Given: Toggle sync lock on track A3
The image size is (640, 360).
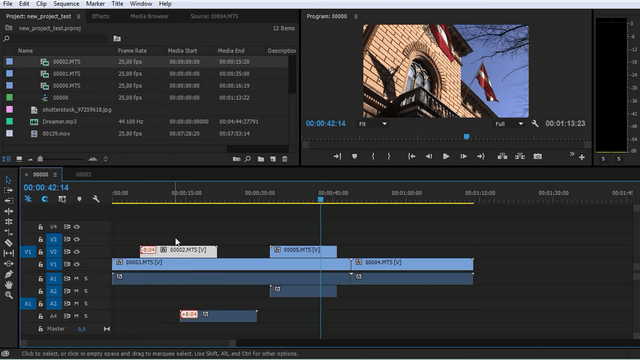Looking at the screenshot, I should point(67,304).
